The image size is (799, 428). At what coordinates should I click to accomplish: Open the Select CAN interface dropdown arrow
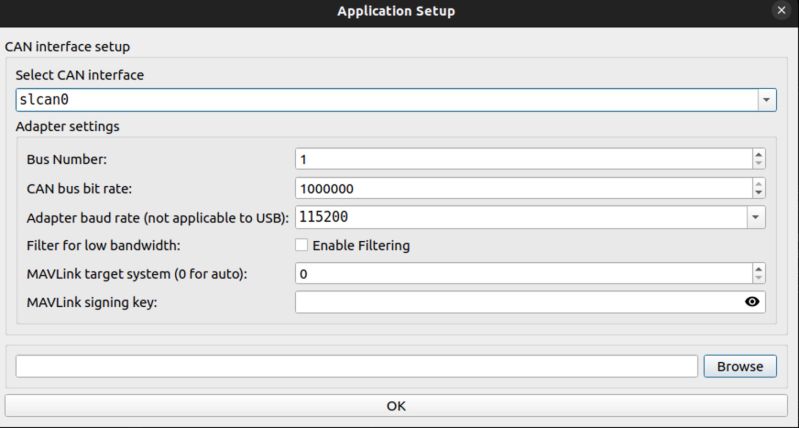[x=766, y=100]
